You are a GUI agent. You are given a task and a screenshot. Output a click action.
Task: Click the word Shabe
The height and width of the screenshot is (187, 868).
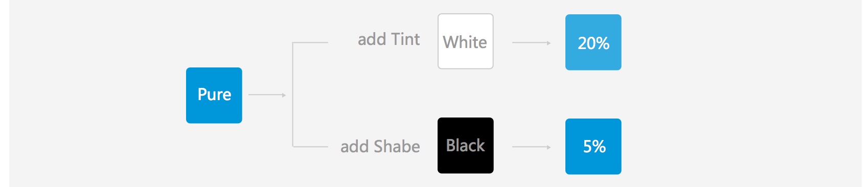click(397, 147)
